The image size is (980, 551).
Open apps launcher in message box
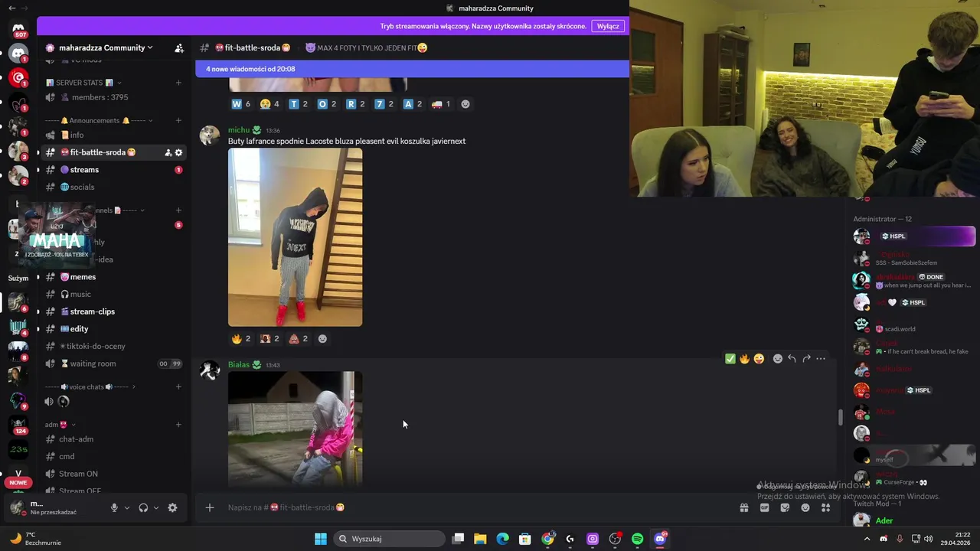pos(825,507)
